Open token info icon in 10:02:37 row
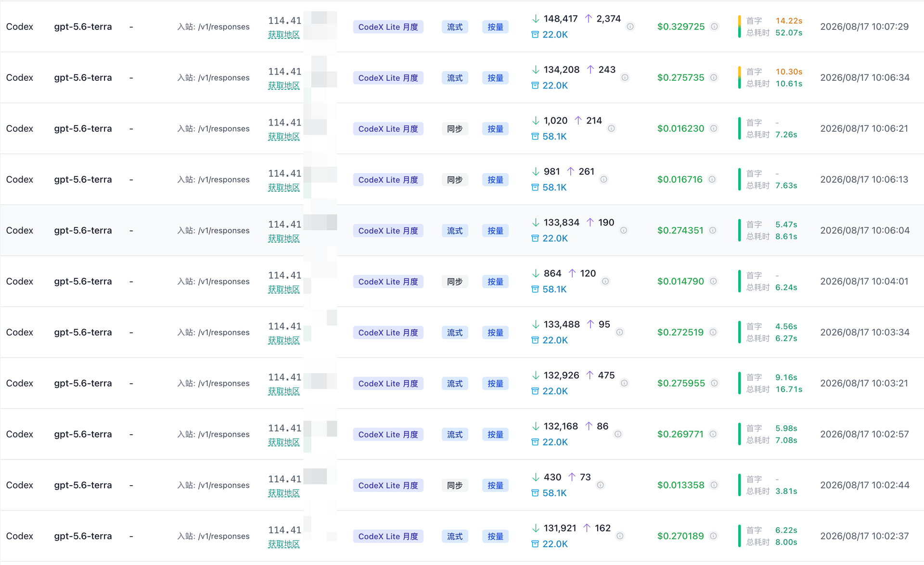Screen dimensions: 924x565 pos(620,536)
